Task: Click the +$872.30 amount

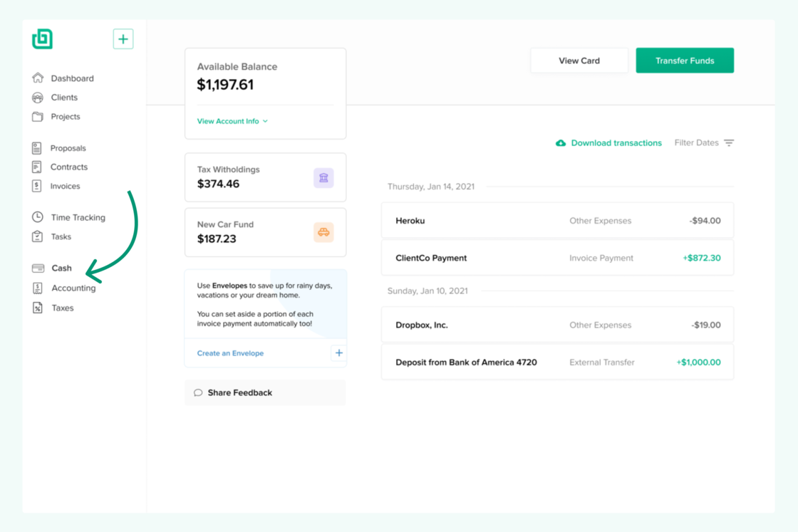Action: pyautogui.click(x=701, y=258)
